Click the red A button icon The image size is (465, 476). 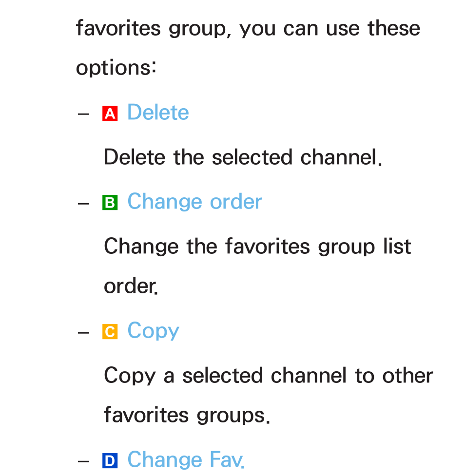pos(110,114)
